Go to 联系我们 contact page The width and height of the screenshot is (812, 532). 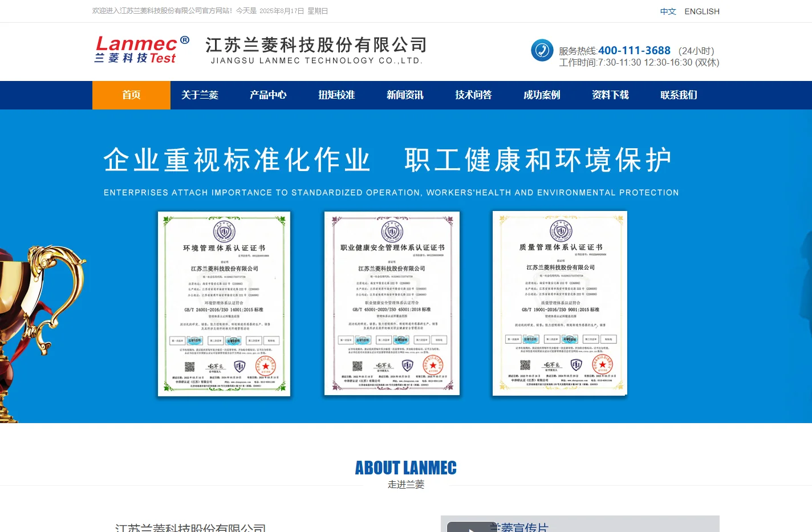tap(679, 95)
